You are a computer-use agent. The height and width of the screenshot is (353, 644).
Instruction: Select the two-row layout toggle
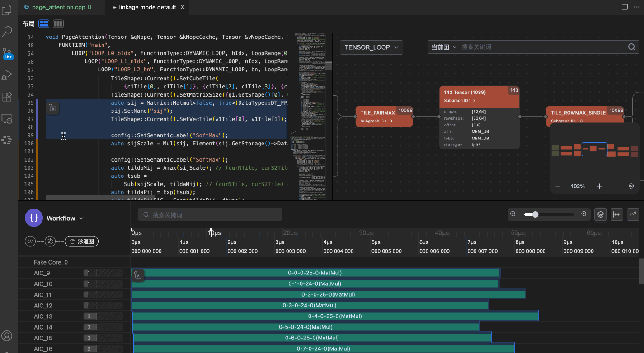44,23
